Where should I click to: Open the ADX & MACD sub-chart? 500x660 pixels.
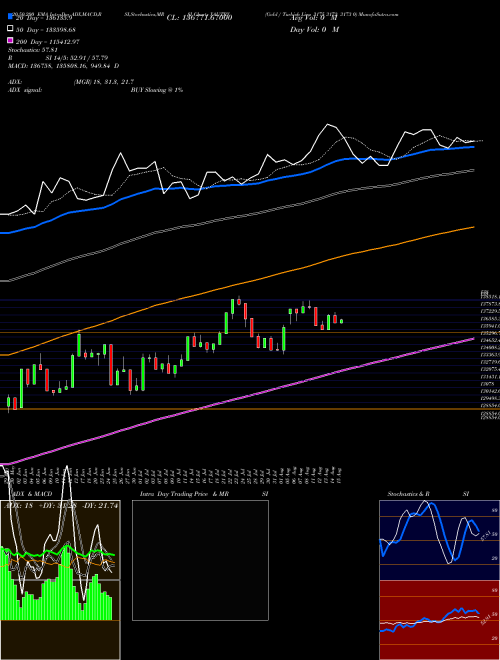(x=60, y=580)
